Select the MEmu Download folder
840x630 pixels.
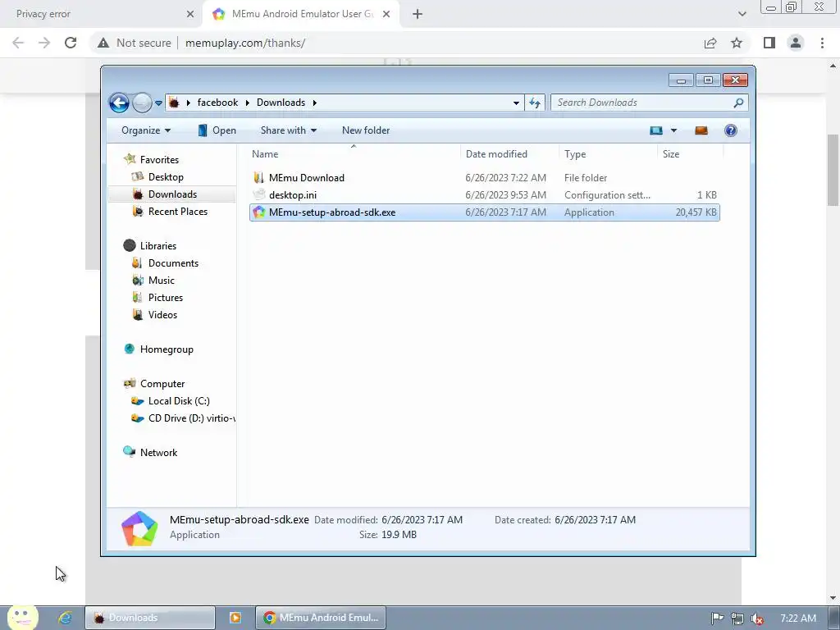pyautogui.click(x=485, y=178)
